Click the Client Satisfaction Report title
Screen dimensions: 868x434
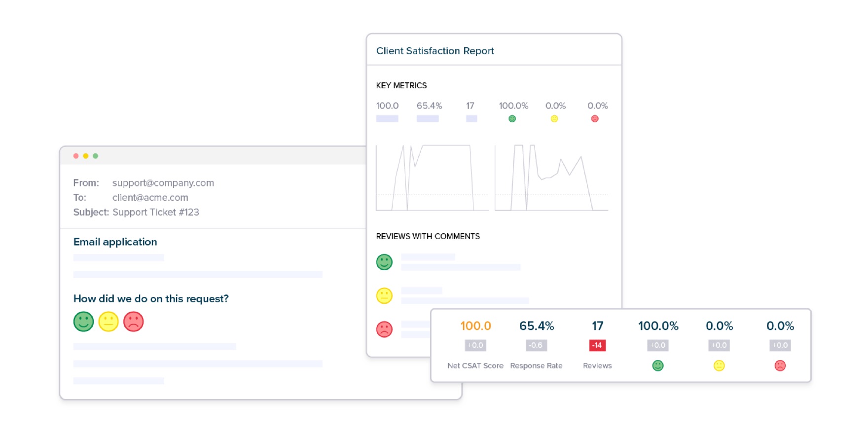435,51
